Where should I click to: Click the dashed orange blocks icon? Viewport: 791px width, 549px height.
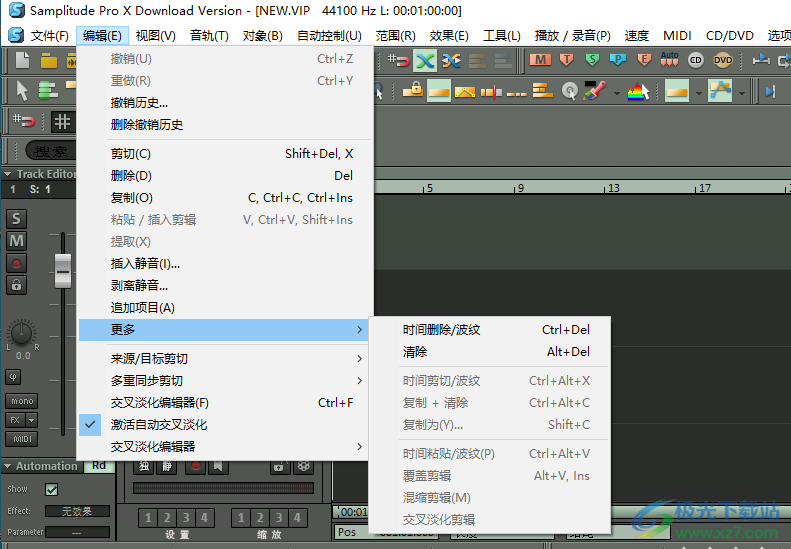[517, 93]
